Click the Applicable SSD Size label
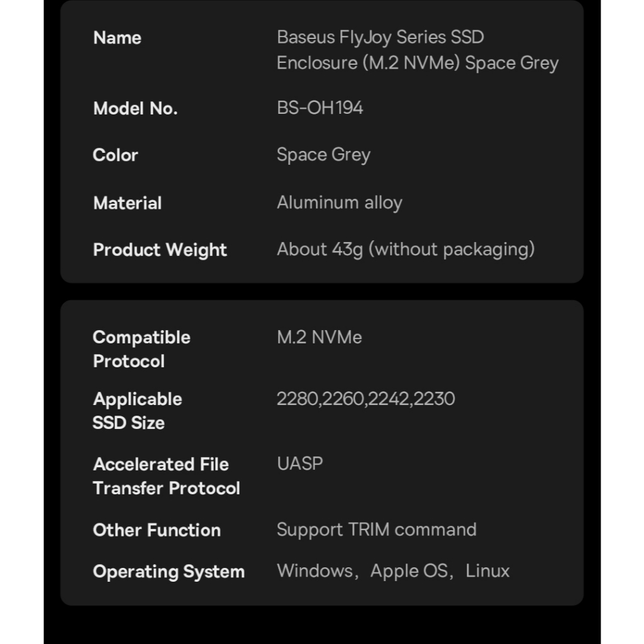644x644 pixels. tap(138, 411)
